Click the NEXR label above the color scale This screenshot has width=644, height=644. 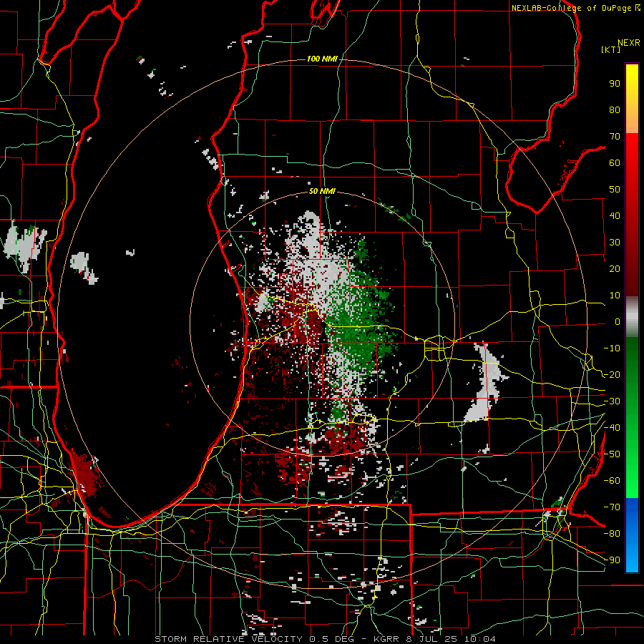[629, 43]
